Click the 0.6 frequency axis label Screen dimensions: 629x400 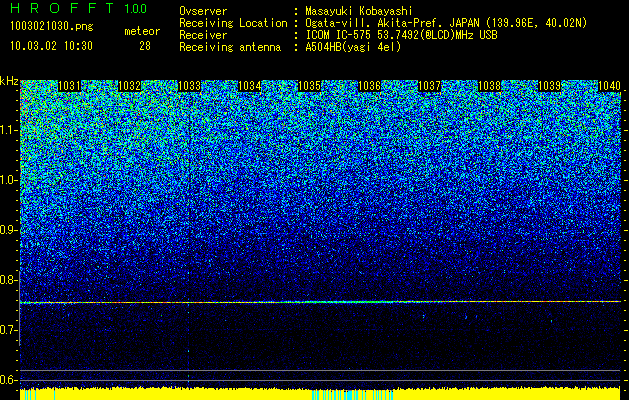8,380
